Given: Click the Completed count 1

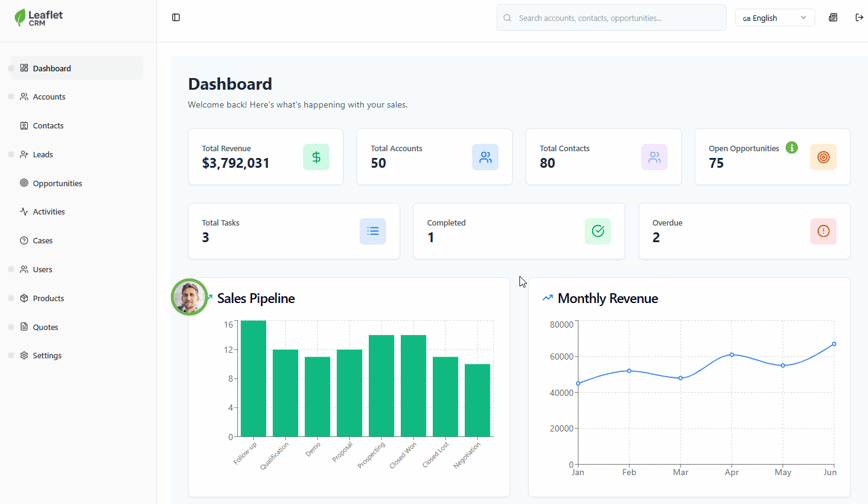Looking at the screenshot, I should point(431,237).
